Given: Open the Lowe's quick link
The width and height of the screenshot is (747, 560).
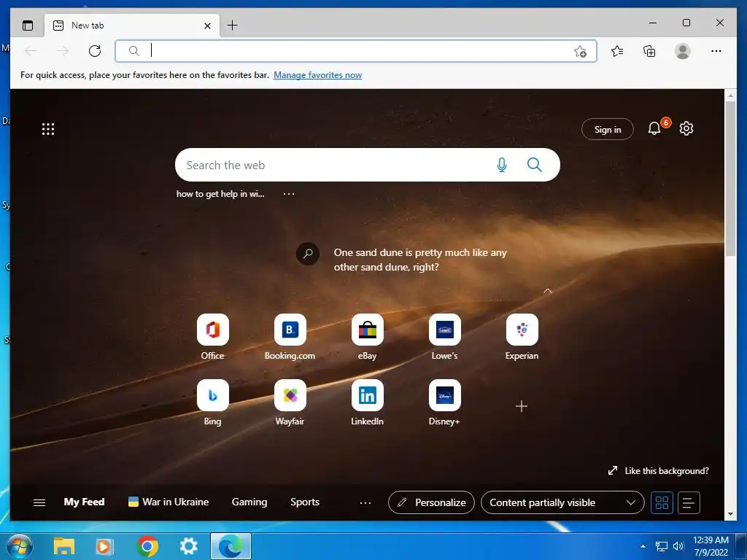Looking at the screenshot, I should 444,337.
